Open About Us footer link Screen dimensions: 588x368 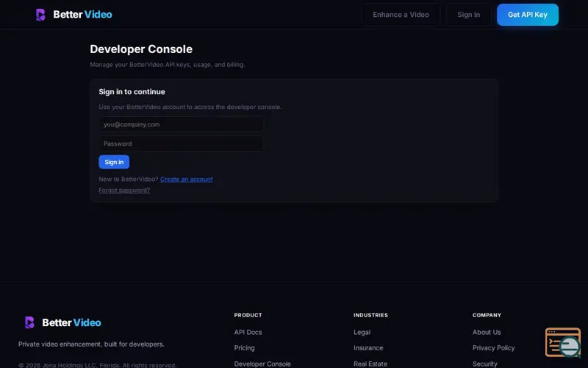click(487, 333)
